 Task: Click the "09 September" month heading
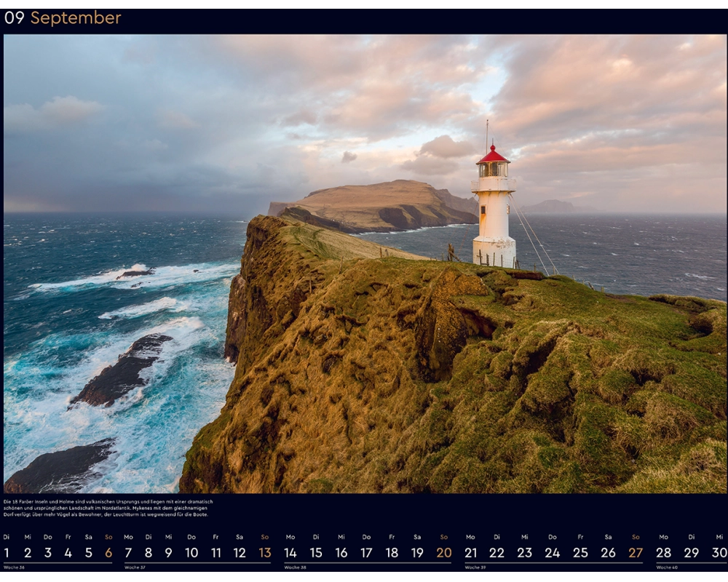click(x=63, y=18)
